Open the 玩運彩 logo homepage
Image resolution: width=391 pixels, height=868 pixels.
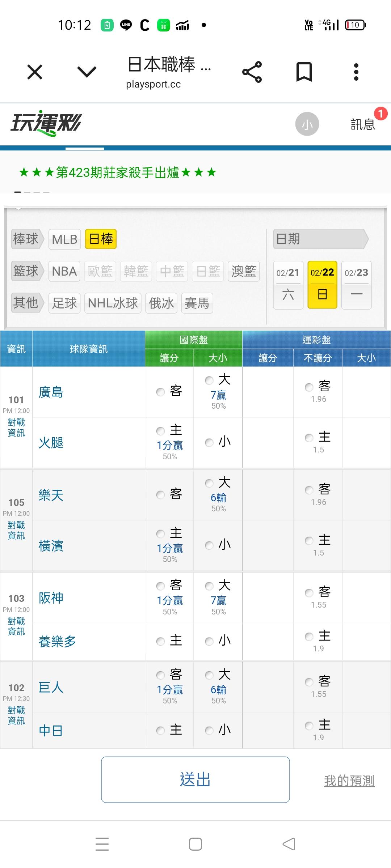point(46,123)
